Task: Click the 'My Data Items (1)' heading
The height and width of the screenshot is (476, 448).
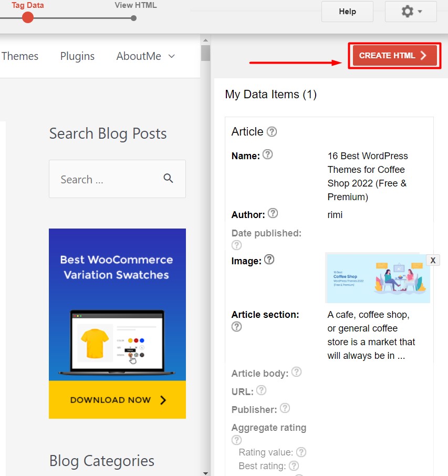Action: (270, 95)
